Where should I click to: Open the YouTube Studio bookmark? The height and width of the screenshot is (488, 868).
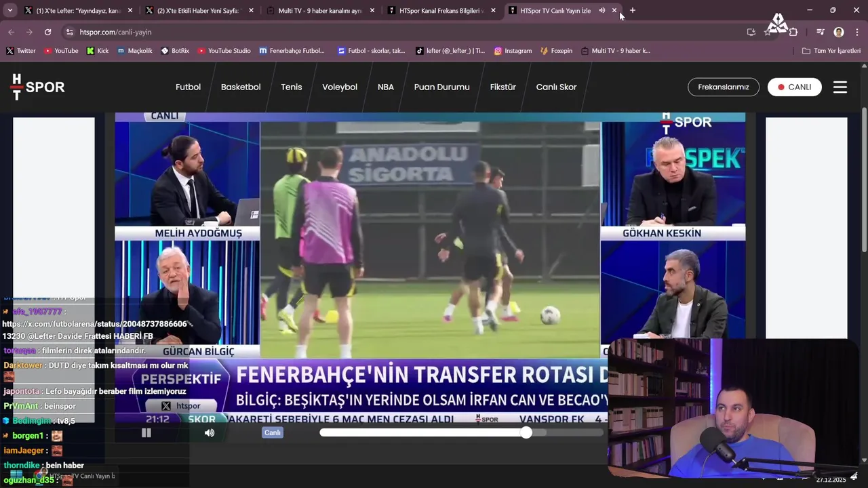click(224, 51)
